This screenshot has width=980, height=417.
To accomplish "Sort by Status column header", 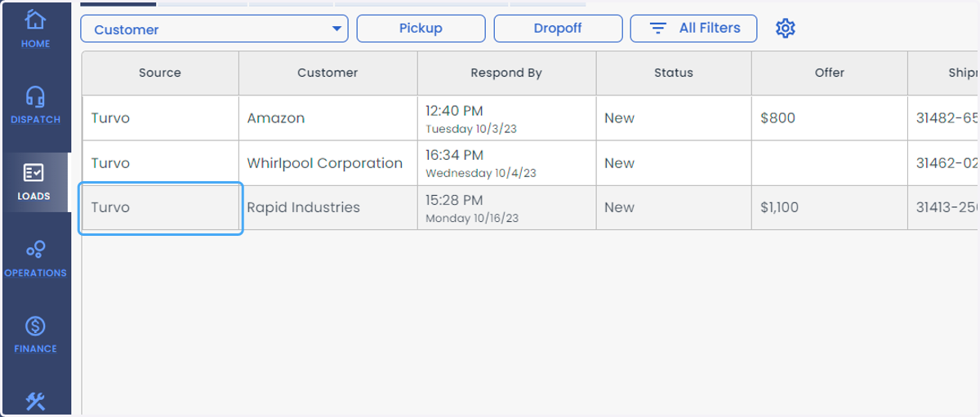I will click(x=674, y=73).
